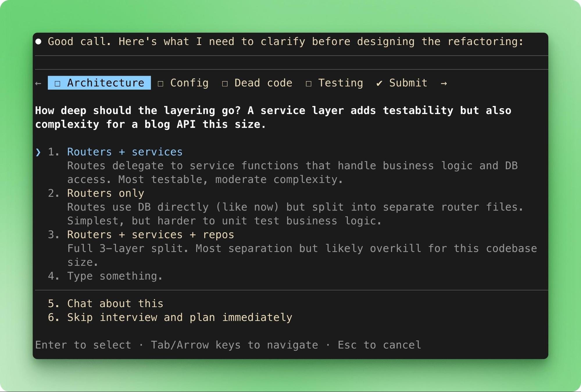
Task: Toggle the Config question checkbox
Action: click(x=161, y=83)
